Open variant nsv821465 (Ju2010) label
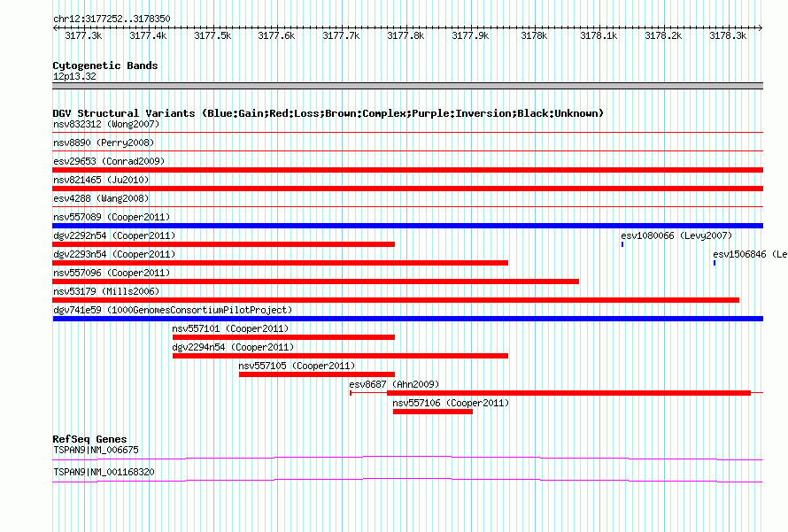This screenshot has width=788, height=532. (101, 180)
